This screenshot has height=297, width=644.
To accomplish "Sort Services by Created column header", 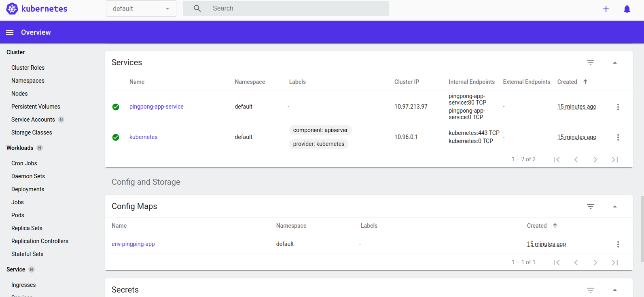I will click(x=567, y=82).
